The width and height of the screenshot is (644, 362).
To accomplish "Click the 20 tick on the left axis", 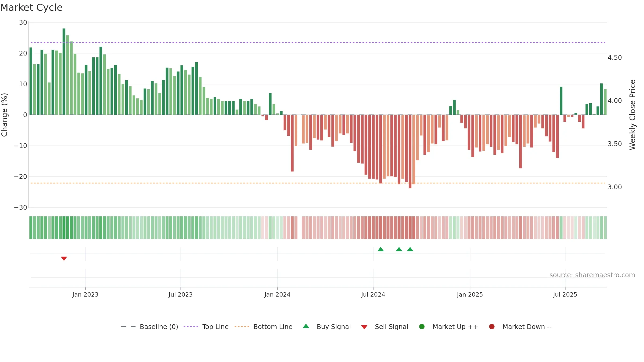I will tap(23, 53).
